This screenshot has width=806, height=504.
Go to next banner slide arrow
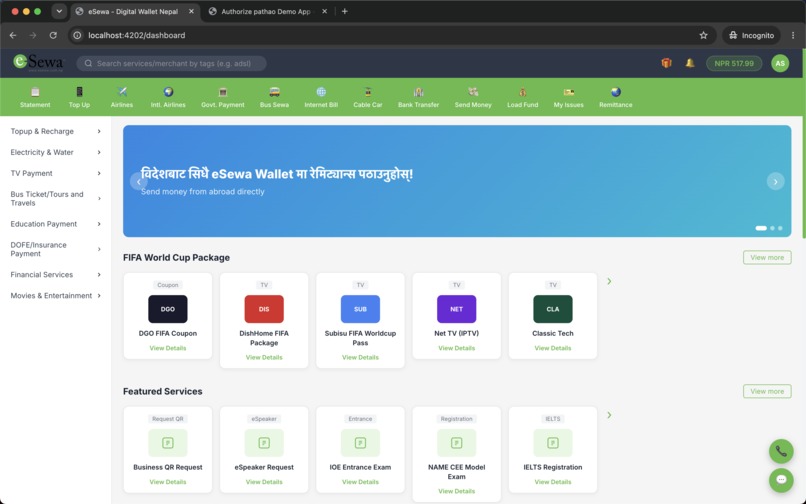pyautogui.click(x=775, y=182)
